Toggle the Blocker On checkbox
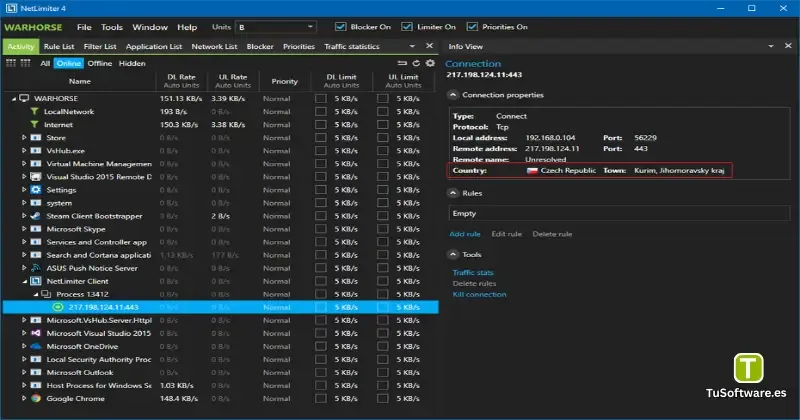The width and height of the screenshot is (800, 420). tap(340, 27)
